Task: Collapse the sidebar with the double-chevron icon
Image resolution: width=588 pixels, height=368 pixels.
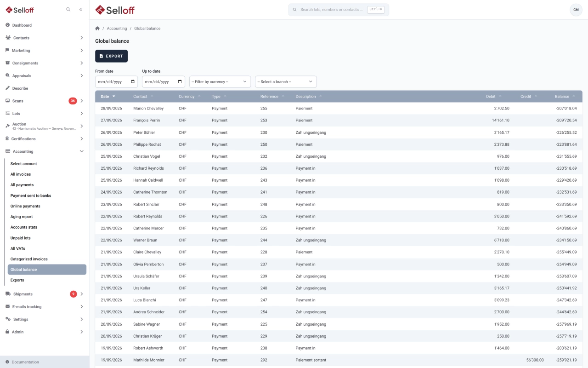Action: pos(81,9)
